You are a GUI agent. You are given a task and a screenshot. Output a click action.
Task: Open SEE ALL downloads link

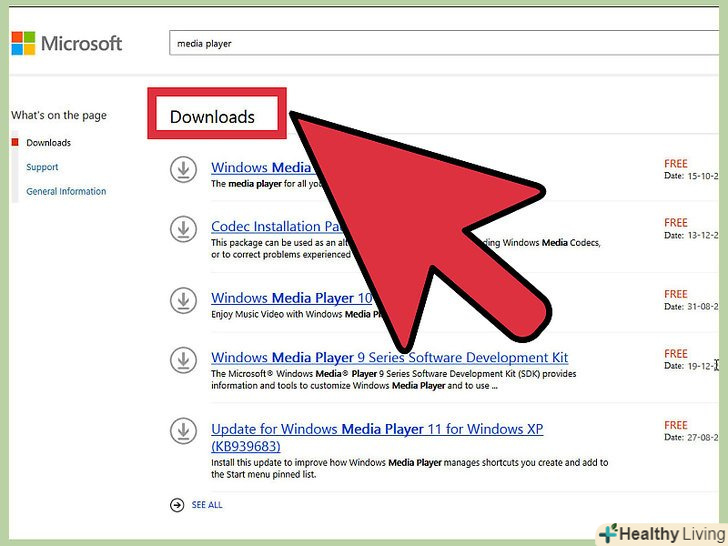coord(207,505)
